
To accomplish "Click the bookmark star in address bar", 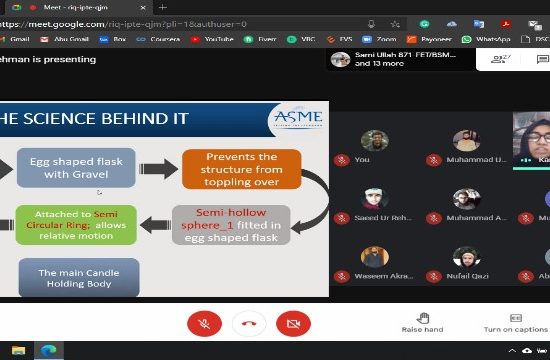I will [395, 24].
